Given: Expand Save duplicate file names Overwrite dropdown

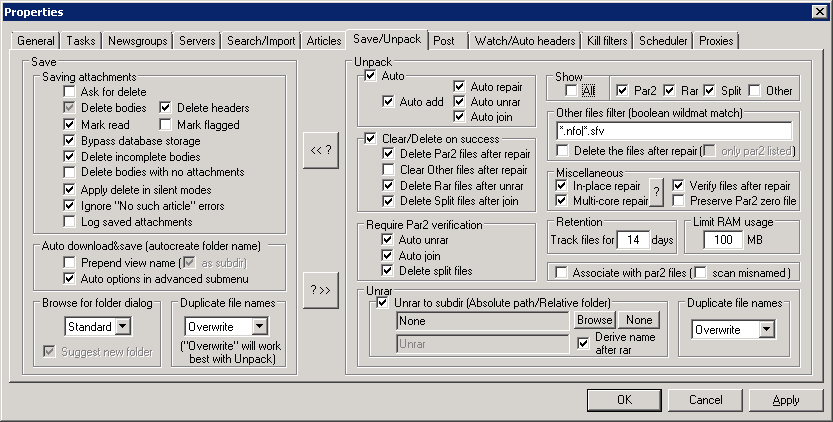Looking at the screenshot, I should click(x=259, y=326).
